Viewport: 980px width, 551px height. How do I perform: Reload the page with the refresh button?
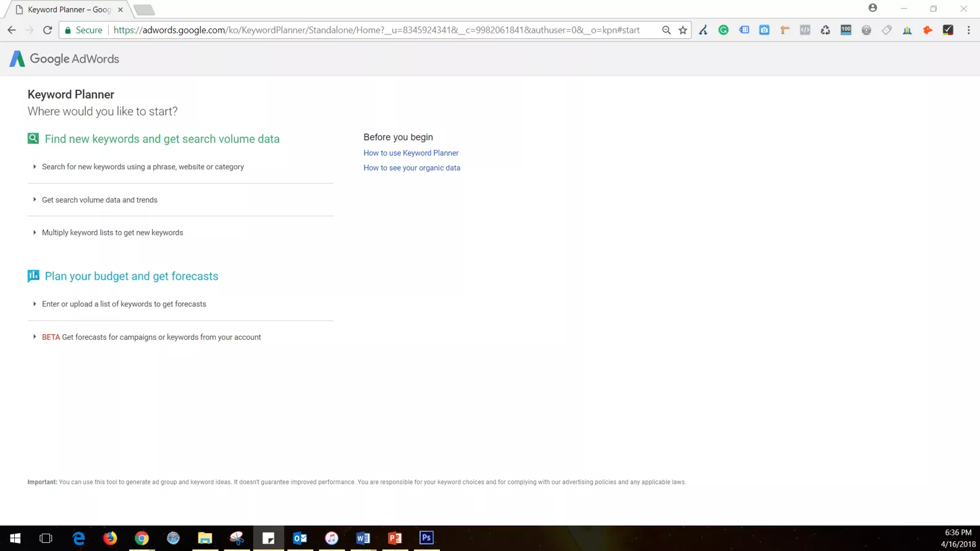(48, 30)
